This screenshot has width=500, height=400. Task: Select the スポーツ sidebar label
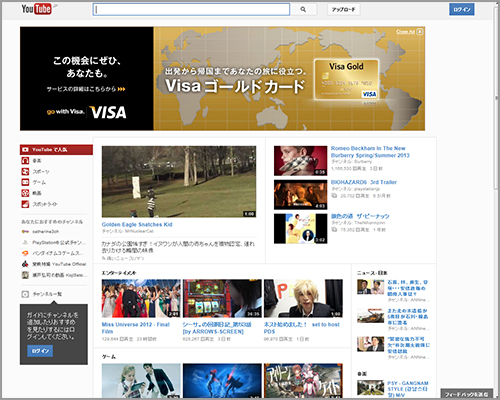[x=41, y=171]
